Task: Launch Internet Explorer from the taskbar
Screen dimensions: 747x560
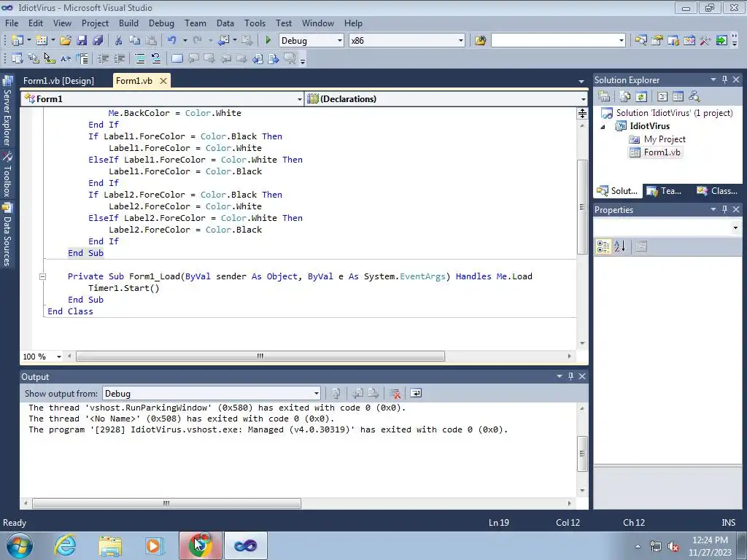Action: [65, 545]
